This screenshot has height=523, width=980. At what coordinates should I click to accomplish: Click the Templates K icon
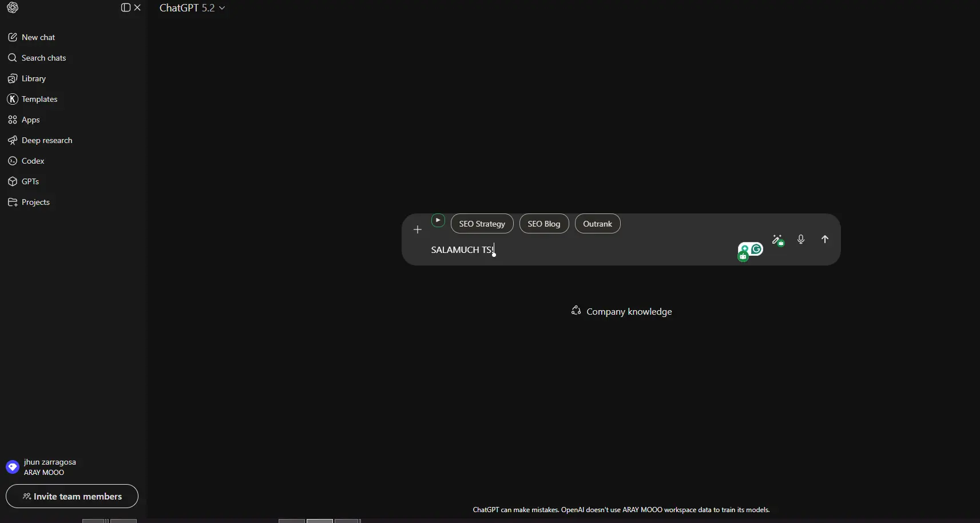pyautogui.click(x=13, y=99)
